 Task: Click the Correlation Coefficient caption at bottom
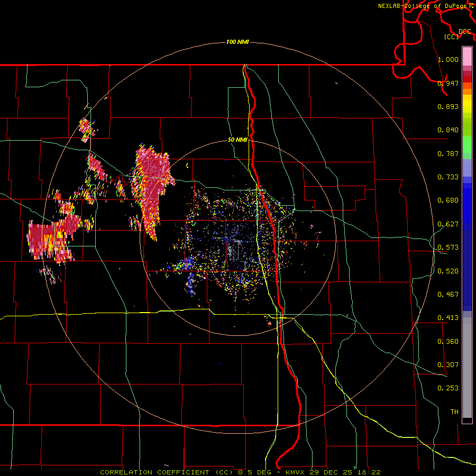(240, 472)
